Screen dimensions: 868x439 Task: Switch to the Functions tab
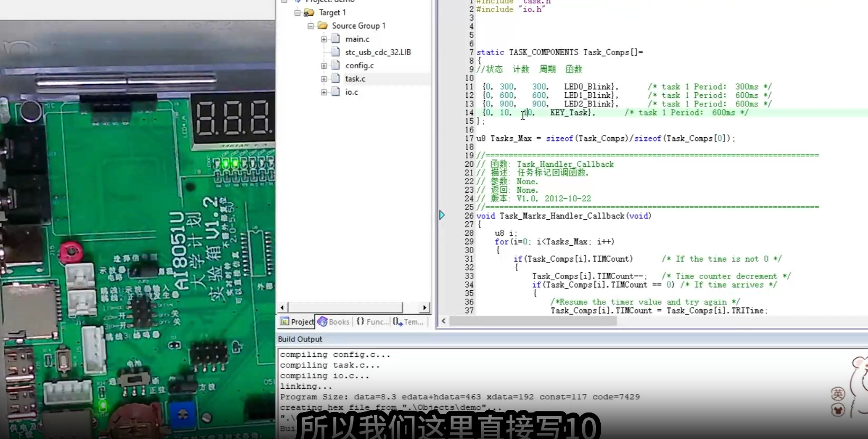point(373,321)
